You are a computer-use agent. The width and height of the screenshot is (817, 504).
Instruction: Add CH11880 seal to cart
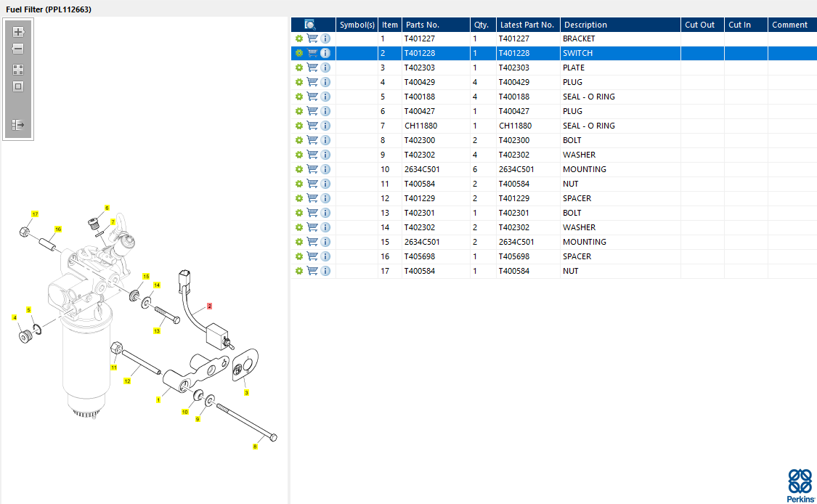312,126
